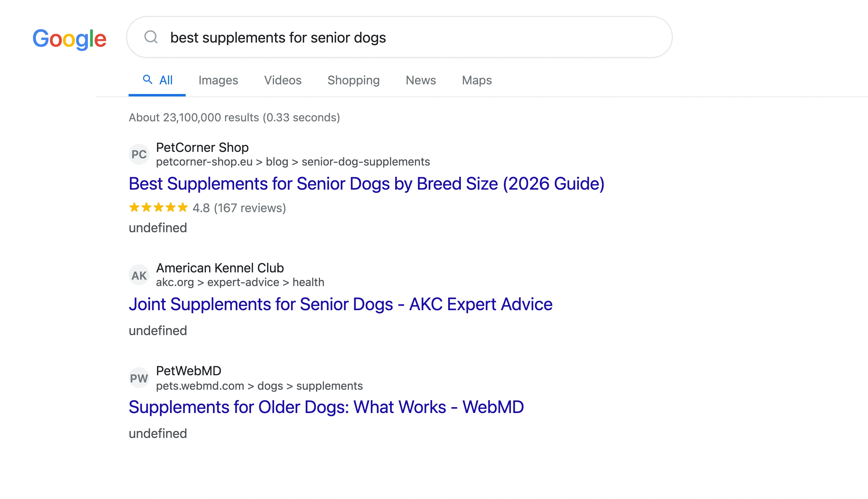Open the AKC joint supplements article

[x=340, y=304]
